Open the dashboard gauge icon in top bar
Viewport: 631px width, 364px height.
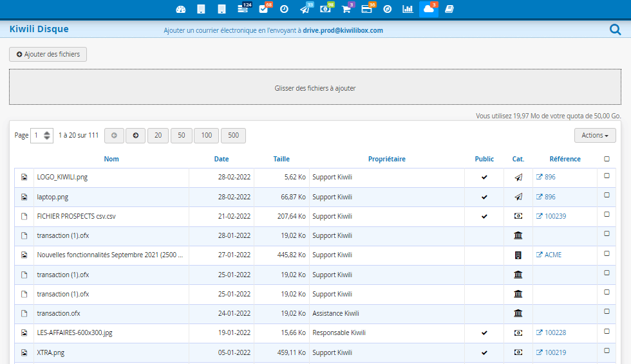(x=181, y=9)
